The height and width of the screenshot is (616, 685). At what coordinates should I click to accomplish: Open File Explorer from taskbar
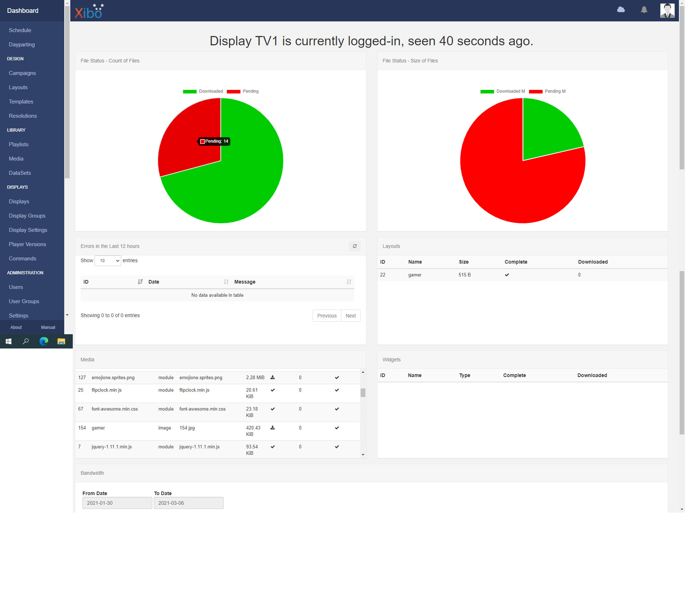[61, 341]
